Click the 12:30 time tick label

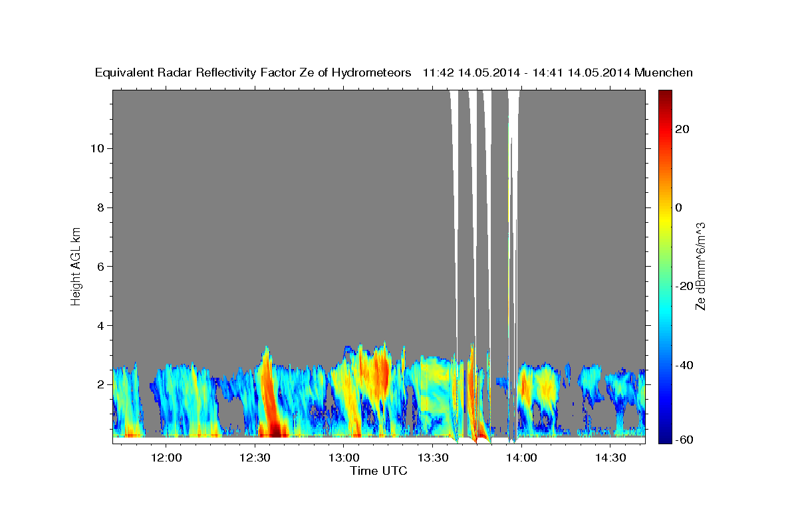point(255,458)
